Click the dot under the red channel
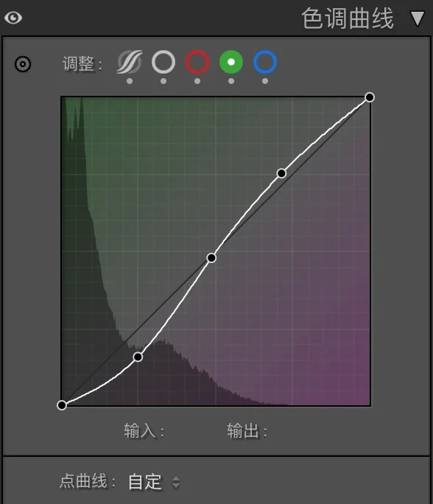Screen dimensions: 433x504 click(197, 81)
